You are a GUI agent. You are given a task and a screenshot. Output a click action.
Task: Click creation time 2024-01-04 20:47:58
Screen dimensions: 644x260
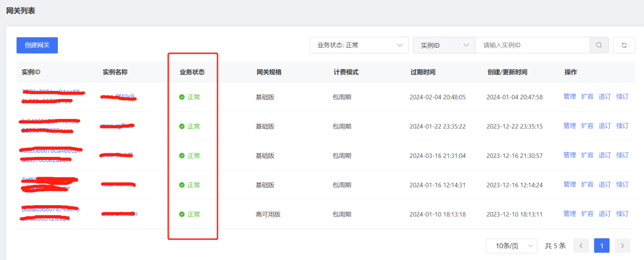(x=515, y=97)
